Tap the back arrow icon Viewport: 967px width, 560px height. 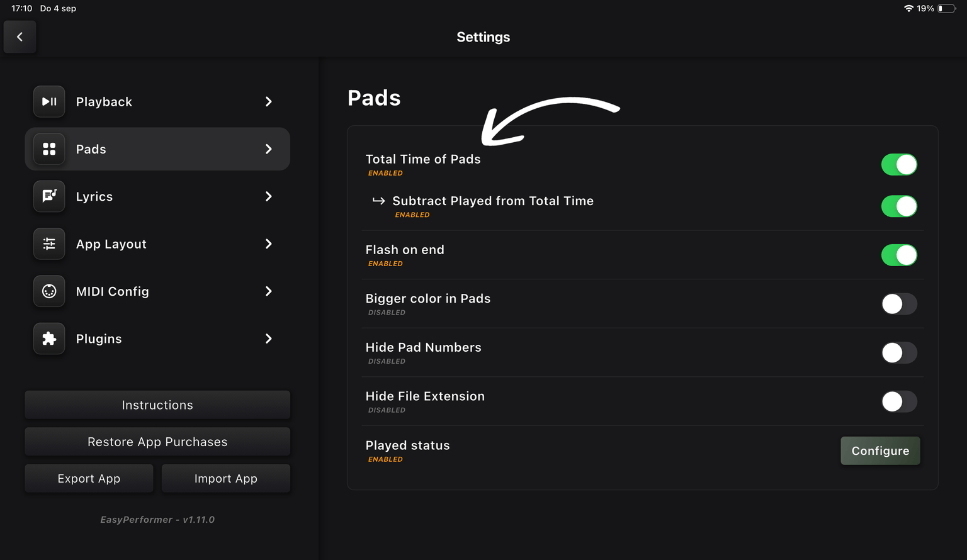(x=20, y=37)
